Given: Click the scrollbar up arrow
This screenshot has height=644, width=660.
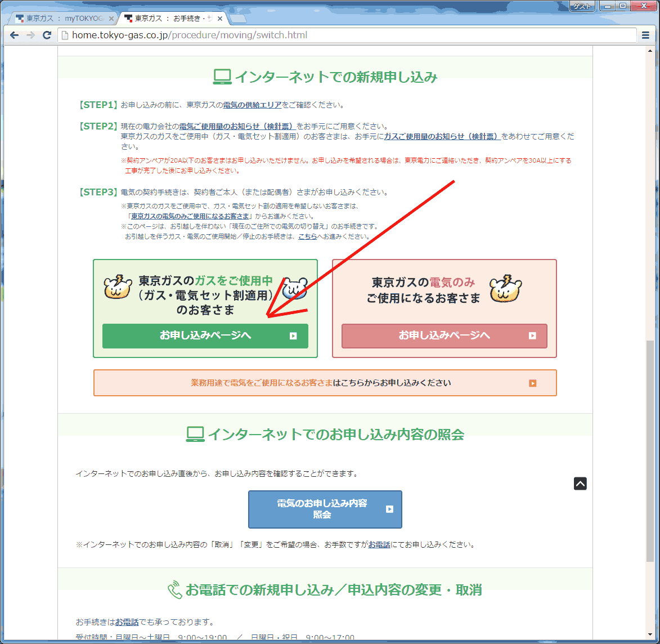Looking at the screenshot, I should 650,51.
